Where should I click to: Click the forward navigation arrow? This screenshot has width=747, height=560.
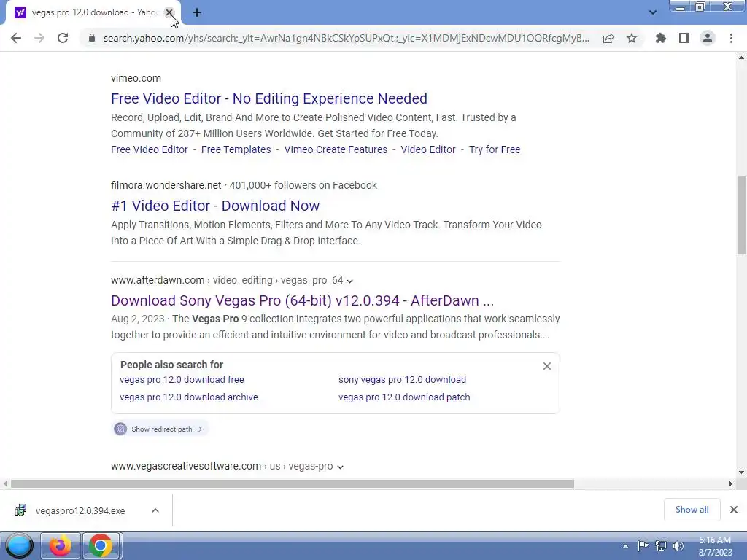tap(39, 38)
